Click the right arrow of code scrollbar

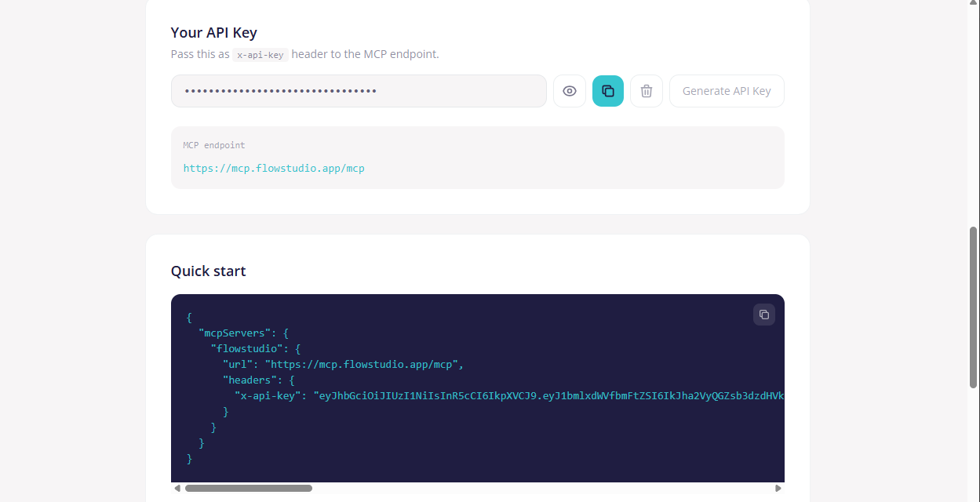tap(778, 488)
